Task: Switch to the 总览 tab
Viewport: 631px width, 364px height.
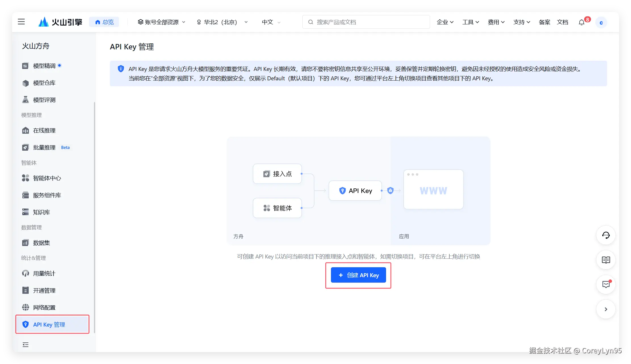Action: (x=104, y=22)
